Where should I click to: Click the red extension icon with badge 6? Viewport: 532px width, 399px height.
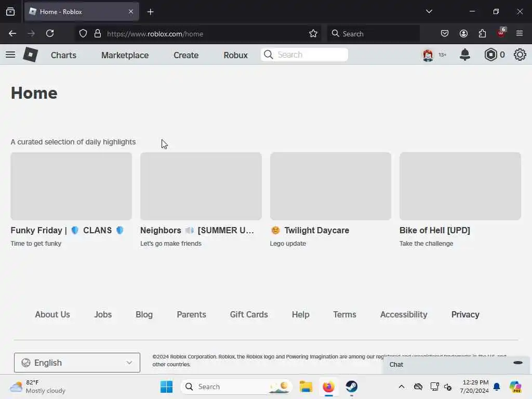[501, 33]
